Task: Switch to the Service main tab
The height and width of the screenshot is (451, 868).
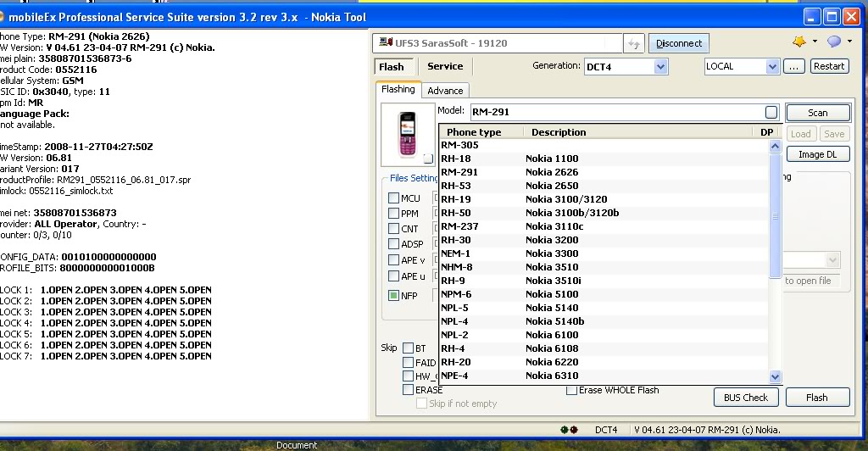Action: click(x=445, y=66)
